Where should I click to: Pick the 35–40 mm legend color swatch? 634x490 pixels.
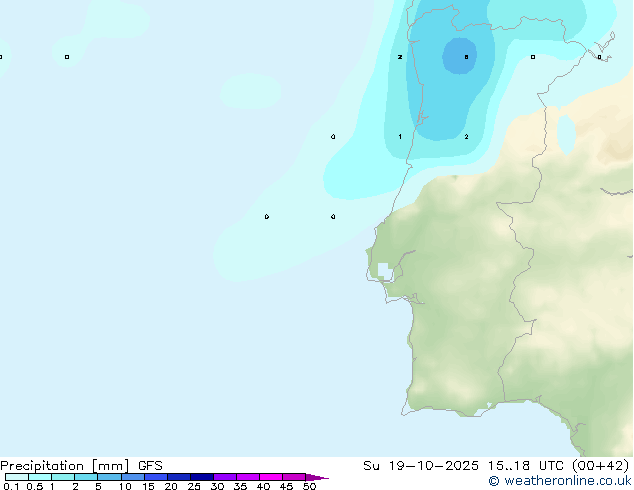pos(248,477)
